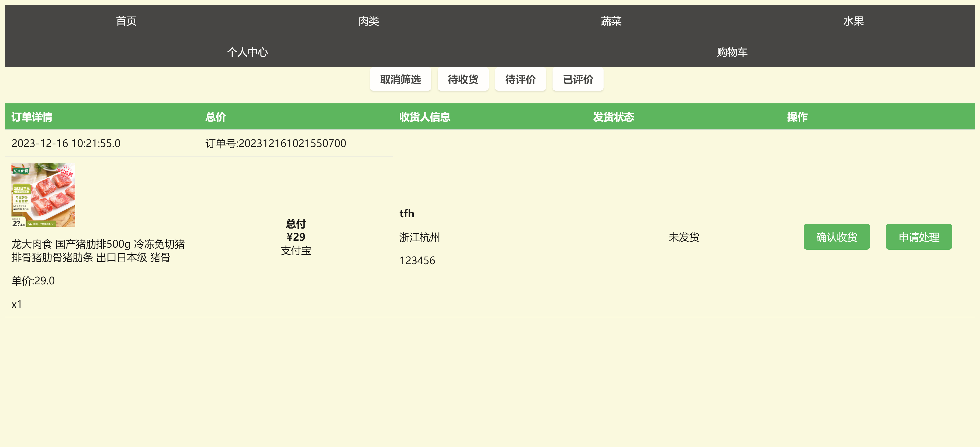Open the 购物车 shopping cart page
The image size is (980, 447).
731,52
